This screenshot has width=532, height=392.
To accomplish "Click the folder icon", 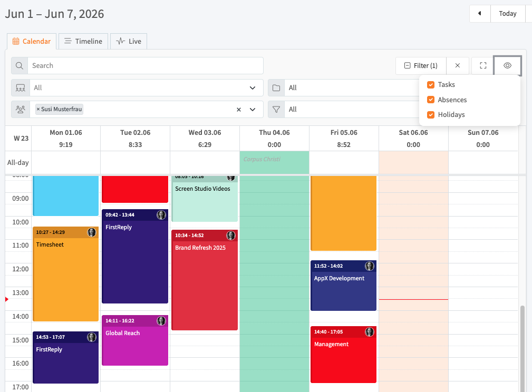I will click(x=276, y=88).
